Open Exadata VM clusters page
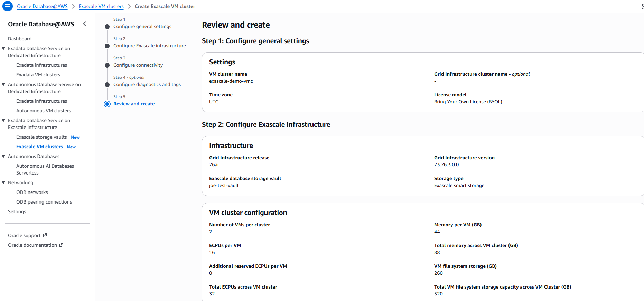The height and width of the screenshot is (301, 644). (38, 75)
